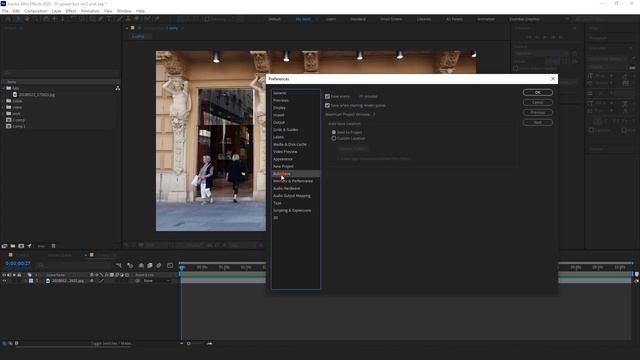Open the Composition menu

(x=36, y=11)
